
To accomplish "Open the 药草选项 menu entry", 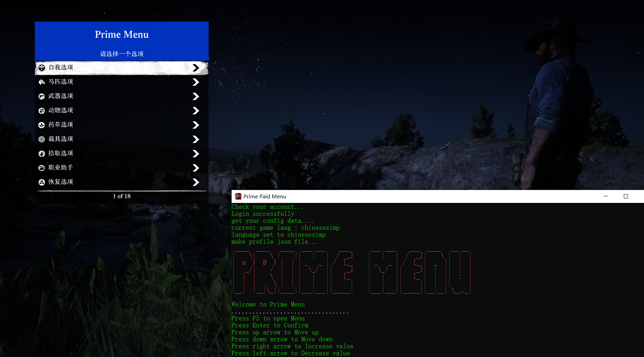I will pos(122,125).
